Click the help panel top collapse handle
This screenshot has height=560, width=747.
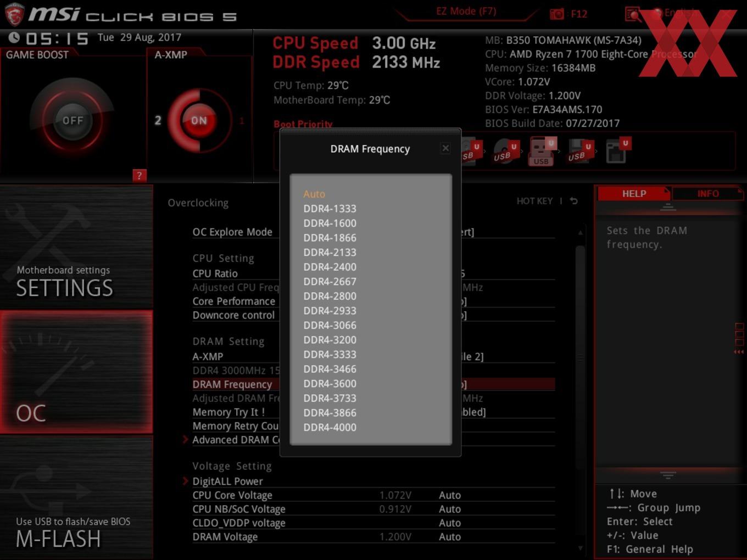tap(668, 207)
